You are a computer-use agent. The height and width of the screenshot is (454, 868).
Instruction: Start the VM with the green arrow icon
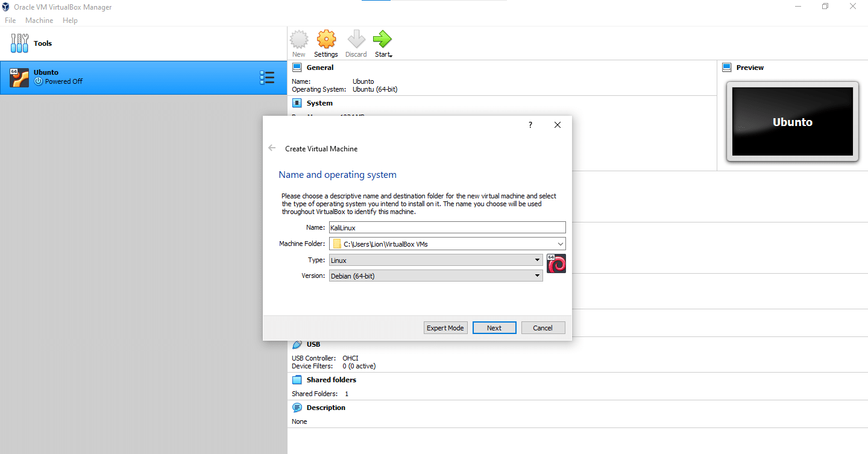(x=382, y=40)
